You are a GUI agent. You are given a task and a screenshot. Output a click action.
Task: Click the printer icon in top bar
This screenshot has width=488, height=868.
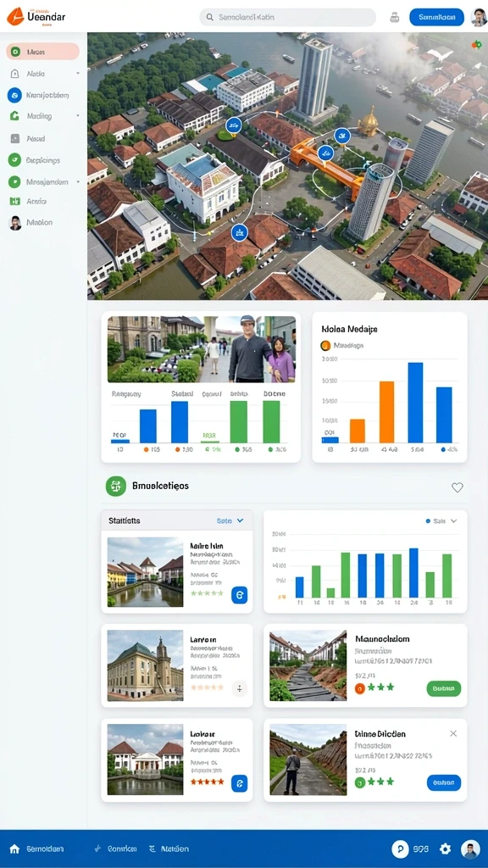click(x=395, y=17)
